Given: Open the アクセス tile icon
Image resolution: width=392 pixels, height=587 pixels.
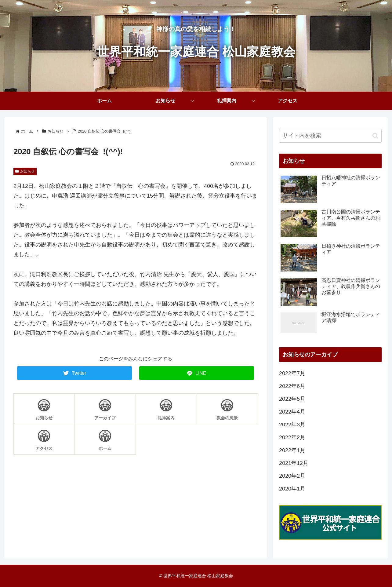Looking at the screenshot, I should 44,436.
